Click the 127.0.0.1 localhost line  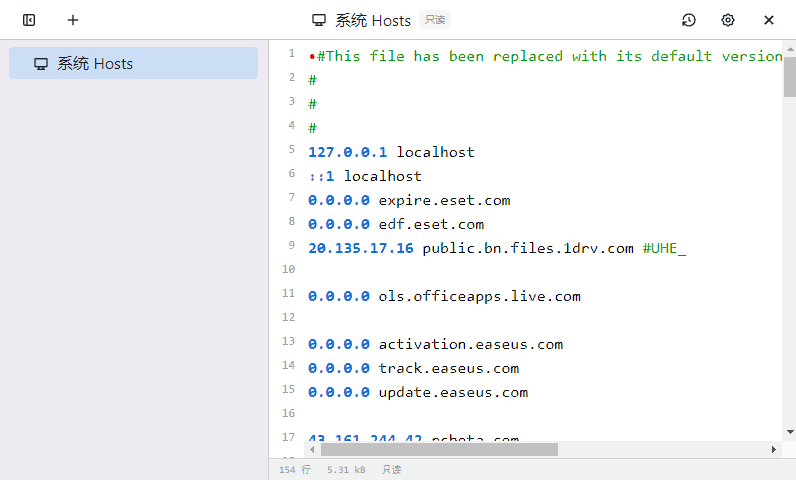tap(391, 152)
